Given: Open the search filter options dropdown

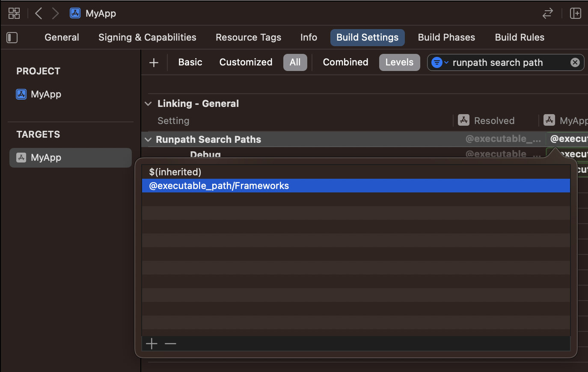Looking at the screenshot, I should (x=440, y=62).
